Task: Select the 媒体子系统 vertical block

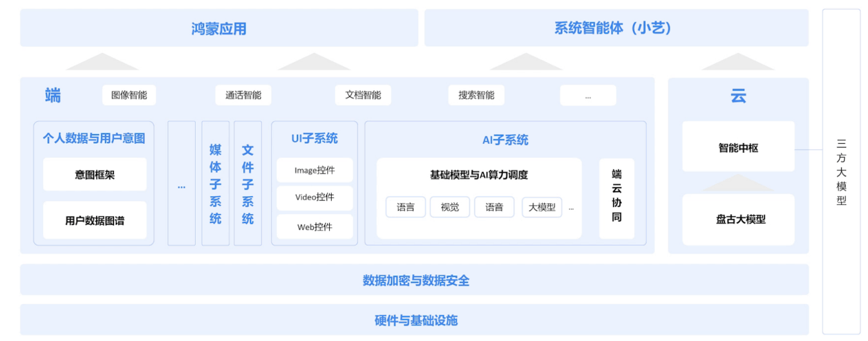Action: click(x=216, y=183)
